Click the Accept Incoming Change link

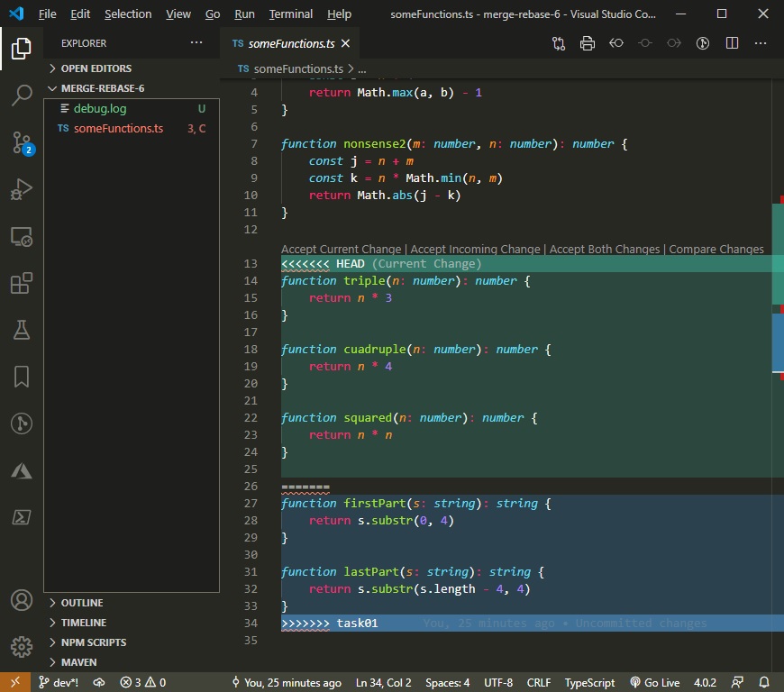[475, 249]
